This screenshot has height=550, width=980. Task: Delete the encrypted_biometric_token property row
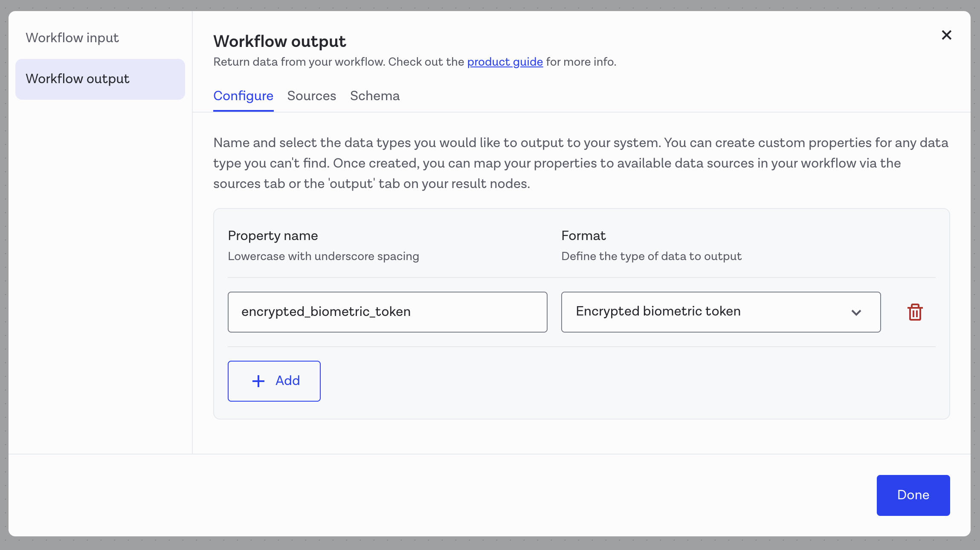[915, 312]
